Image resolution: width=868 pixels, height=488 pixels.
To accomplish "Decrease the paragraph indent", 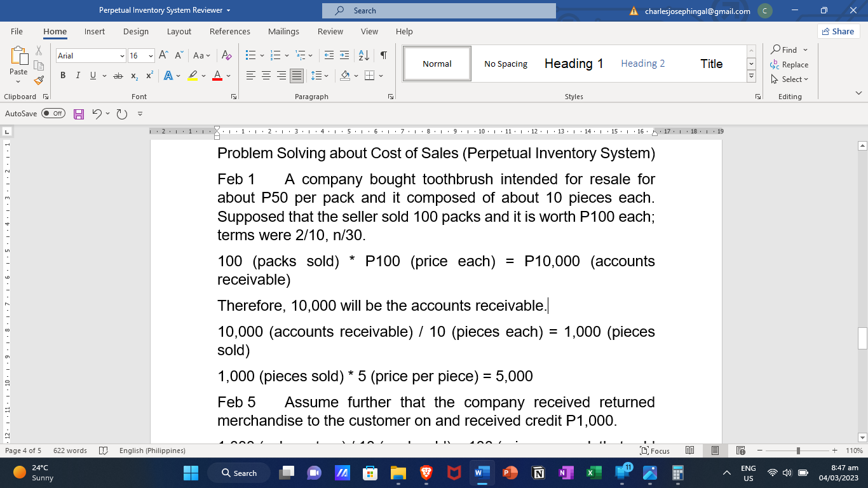I will [x=329, y=56].
